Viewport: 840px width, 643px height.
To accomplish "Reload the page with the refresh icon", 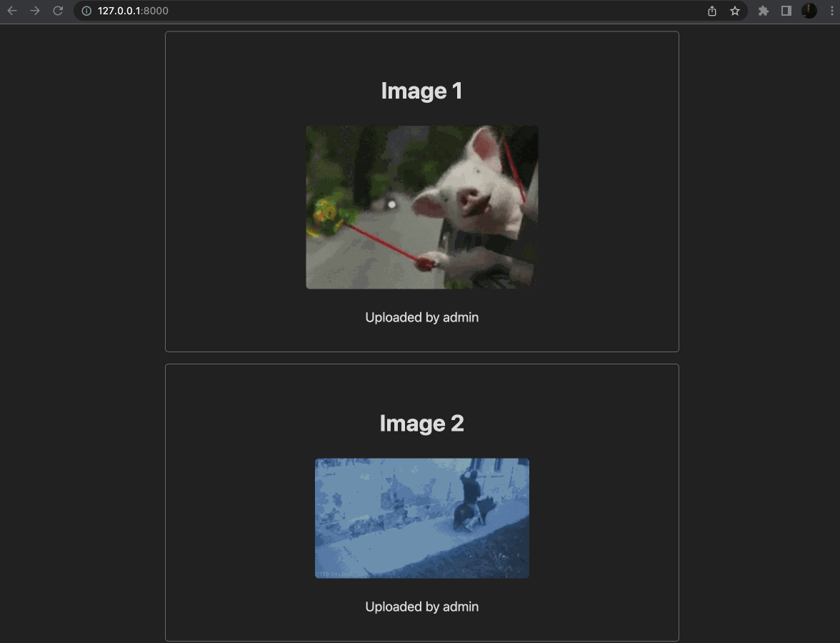I will 58,11.
